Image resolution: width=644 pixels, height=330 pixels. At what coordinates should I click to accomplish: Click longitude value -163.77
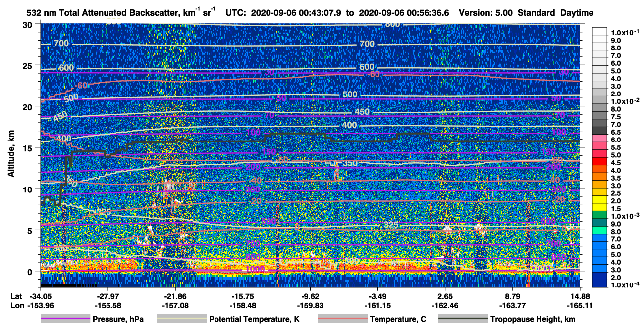click(513, 305)
